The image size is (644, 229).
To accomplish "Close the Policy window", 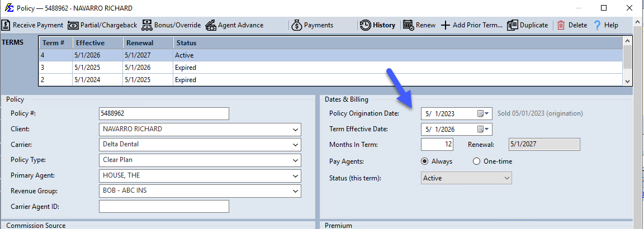I will click(x=629, y=8).
